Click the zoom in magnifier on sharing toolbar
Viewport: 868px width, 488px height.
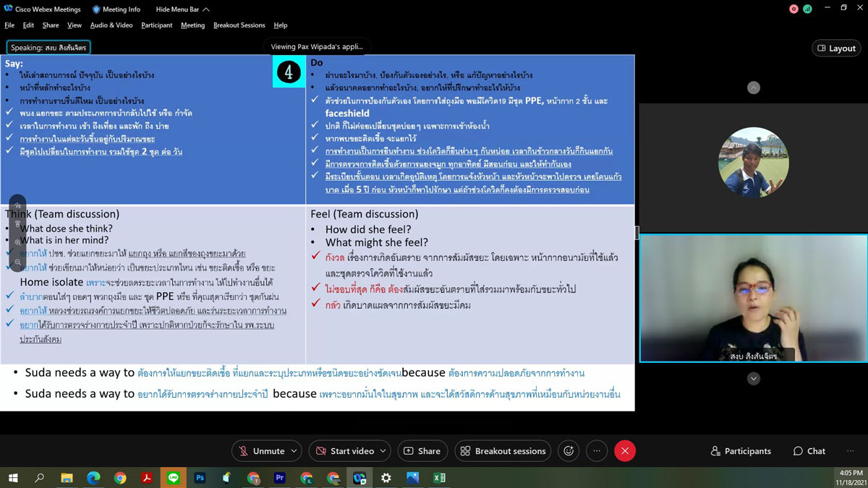(x=18, y=242)
